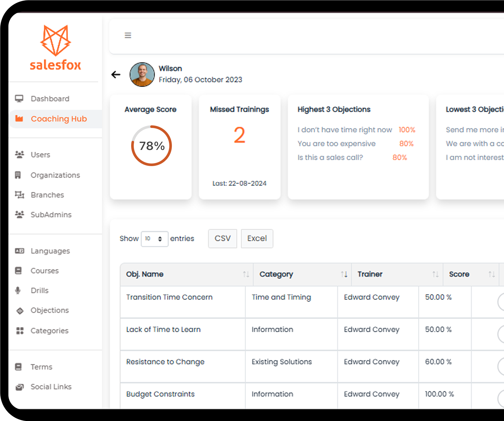Sort table by Score arrows
Image resolution: width=504 pixels, height=421 pixels.
pos(492,274)
